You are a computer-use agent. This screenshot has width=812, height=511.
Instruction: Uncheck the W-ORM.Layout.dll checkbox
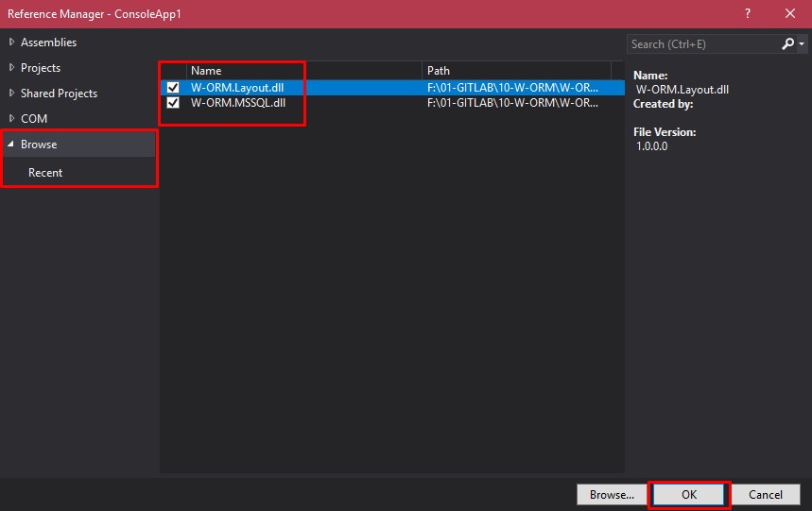[x=173, y=88]
